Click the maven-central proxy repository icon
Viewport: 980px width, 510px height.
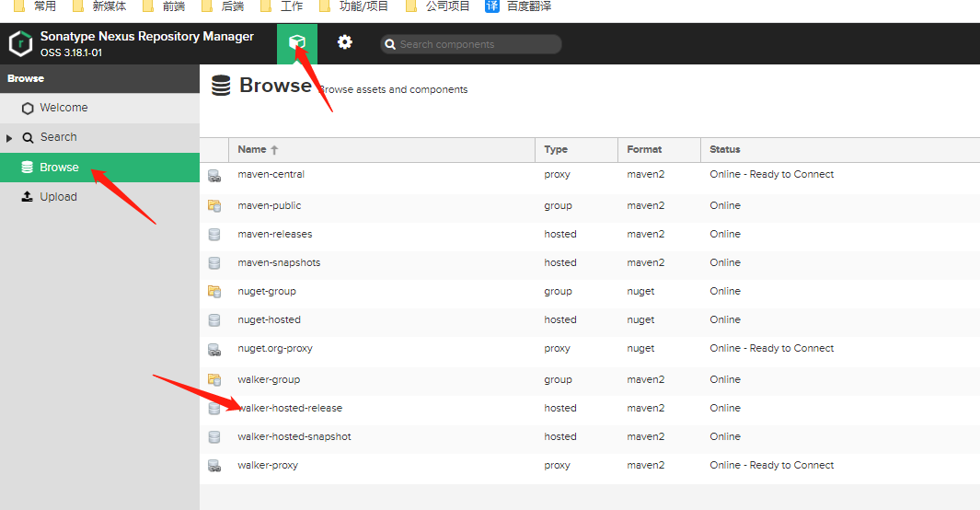[x=214, y=176]
